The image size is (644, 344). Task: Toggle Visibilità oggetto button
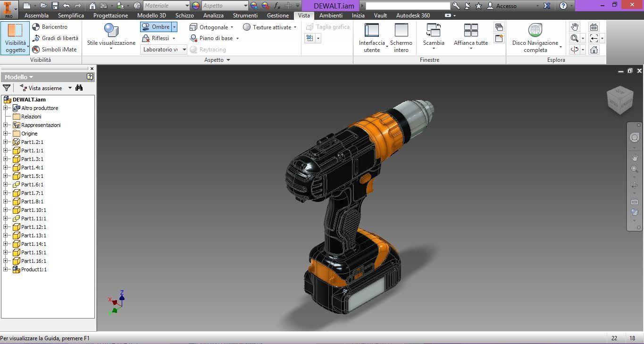point(15,38)
